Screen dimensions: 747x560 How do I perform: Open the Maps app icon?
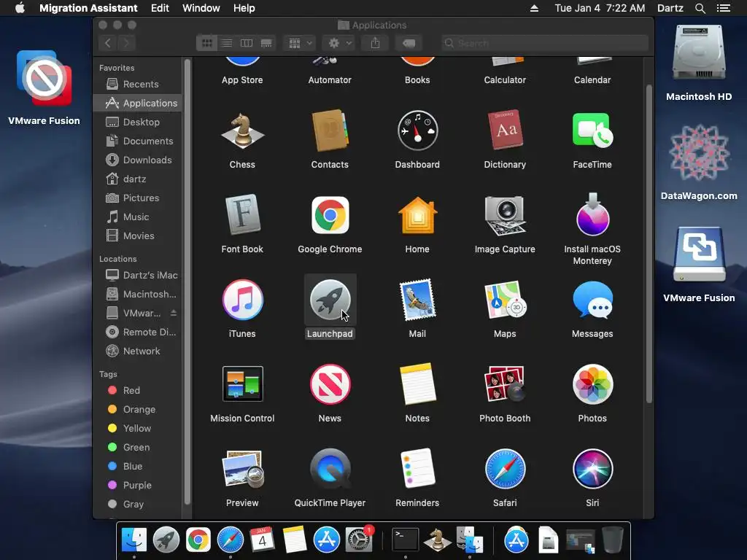(x=505, y=300)
